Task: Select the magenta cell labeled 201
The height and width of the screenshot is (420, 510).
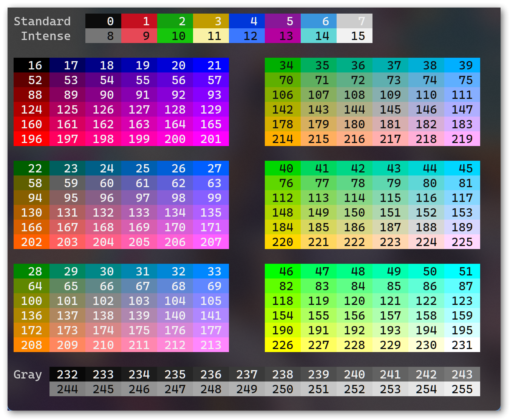Action: (x=211, y=139)
